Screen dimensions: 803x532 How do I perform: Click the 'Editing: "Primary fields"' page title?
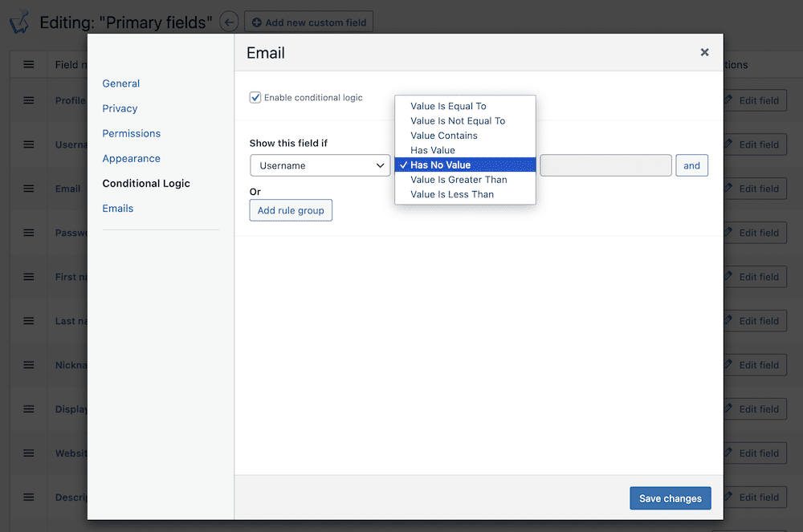[126, 22]
